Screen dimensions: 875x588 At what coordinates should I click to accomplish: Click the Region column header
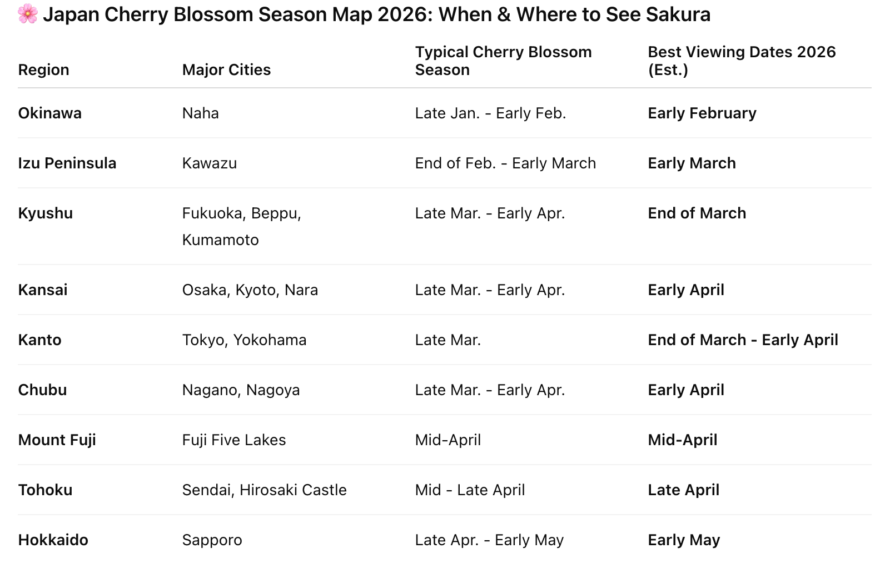point(43,69)
